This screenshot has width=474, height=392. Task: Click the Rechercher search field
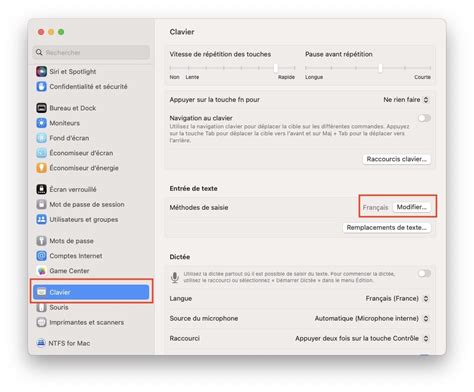point(91,52)
